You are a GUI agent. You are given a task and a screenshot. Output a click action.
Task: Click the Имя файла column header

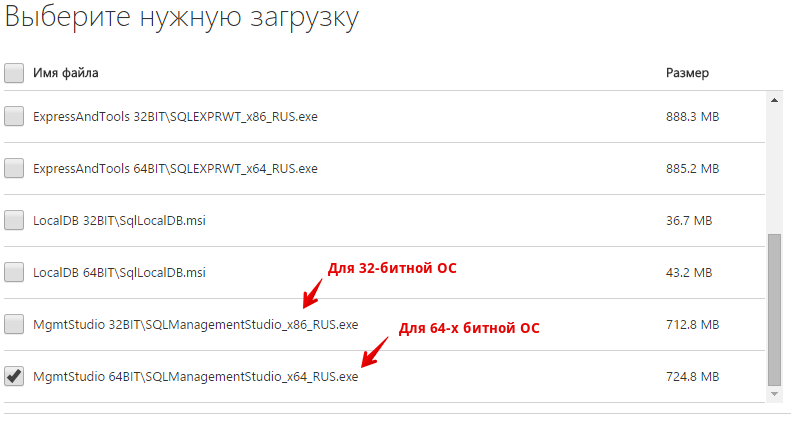point(66,73)
